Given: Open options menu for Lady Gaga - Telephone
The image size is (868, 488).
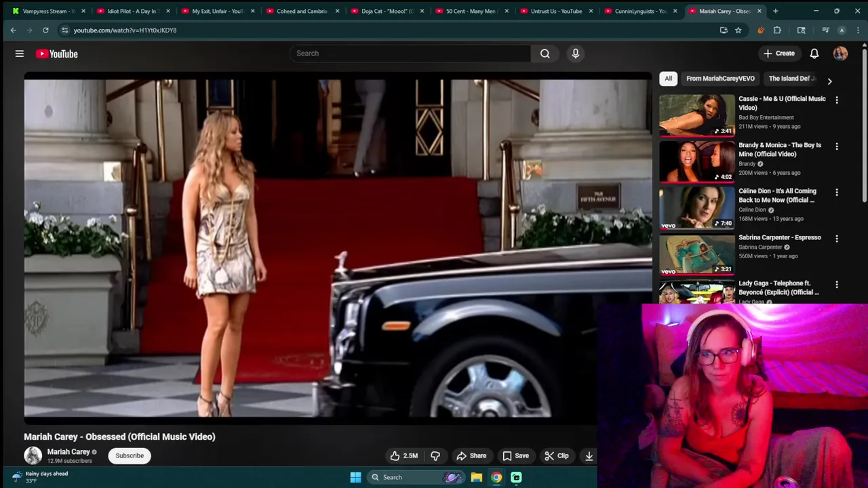Looking at the screenshot, I should point(837,285).
